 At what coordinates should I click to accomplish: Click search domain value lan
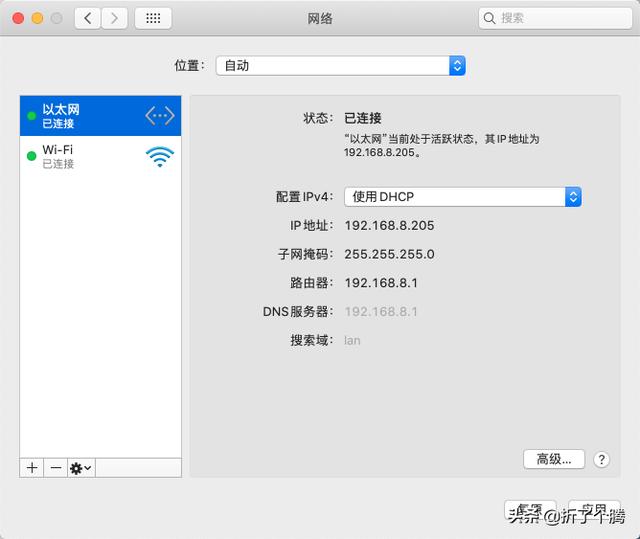pos(352,340)
